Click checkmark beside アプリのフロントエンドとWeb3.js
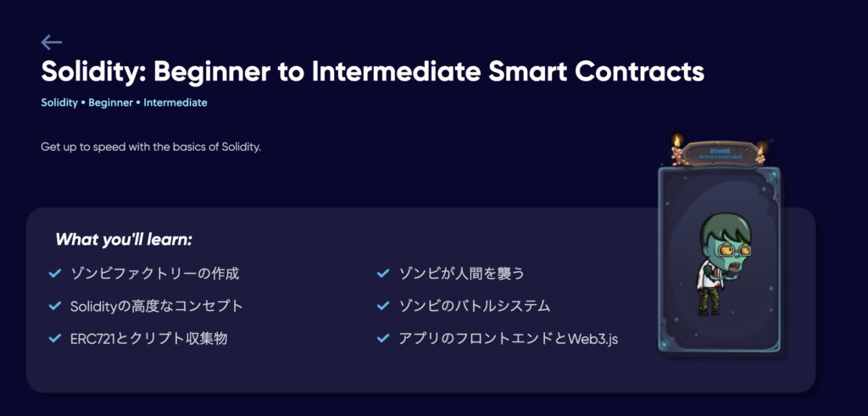 383,338
